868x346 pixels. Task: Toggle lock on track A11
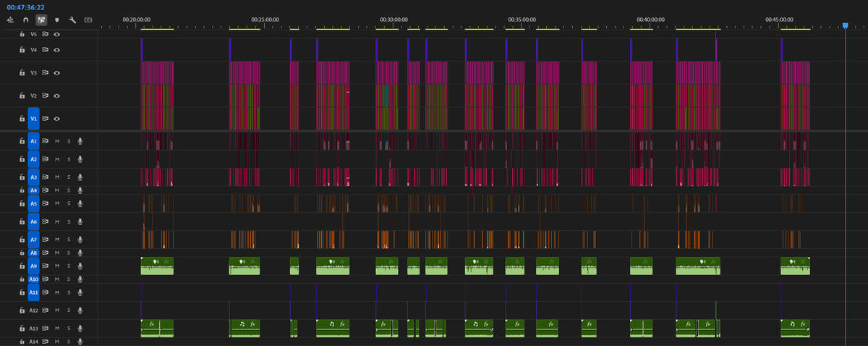coord(22,292)
